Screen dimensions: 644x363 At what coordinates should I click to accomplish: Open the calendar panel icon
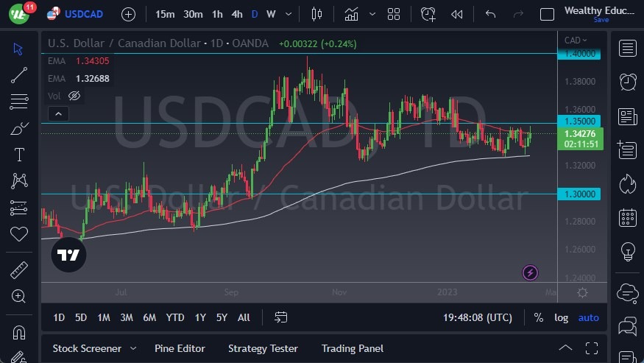628,217
